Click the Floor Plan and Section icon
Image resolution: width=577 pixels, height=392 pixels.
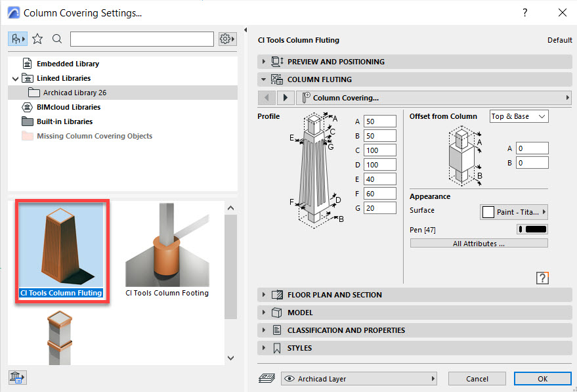[x=277, y=295]
